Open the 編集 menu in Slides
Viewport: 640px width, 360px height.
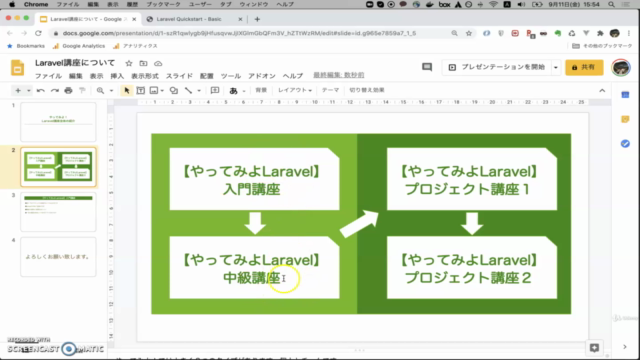(76, 76)
